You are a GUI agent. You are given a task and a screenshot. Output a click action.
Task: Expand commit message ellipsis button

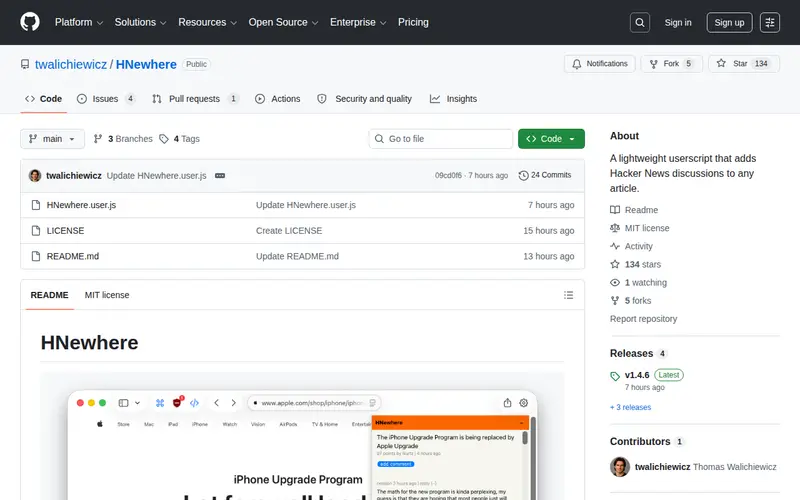[x=220, y=176]
